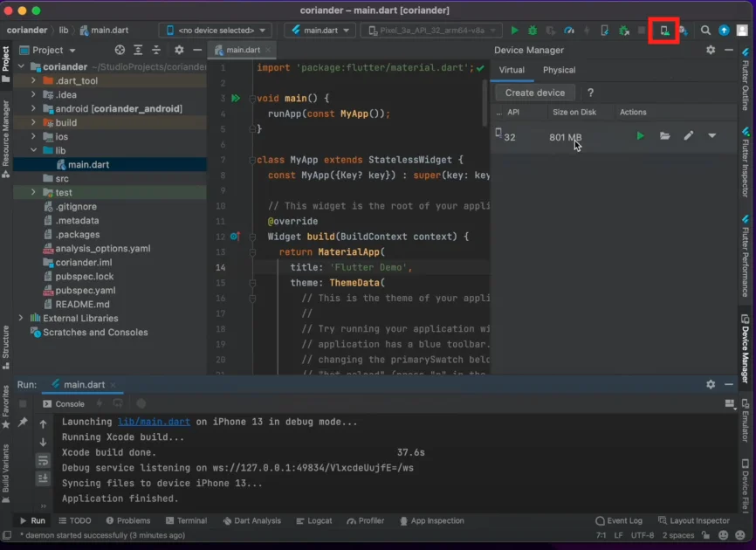Toggle soft-wrap in the Run console
Image resolution: width=756 pixels, height=550 pixels.
43,460
